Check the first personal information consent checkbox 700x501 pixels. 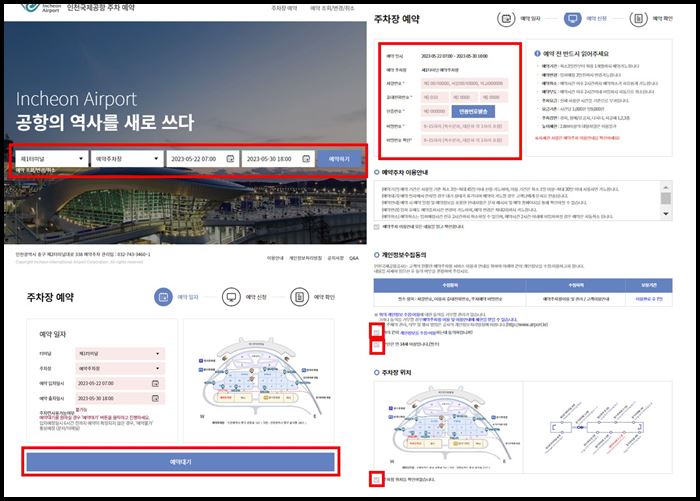click(377, 332)
